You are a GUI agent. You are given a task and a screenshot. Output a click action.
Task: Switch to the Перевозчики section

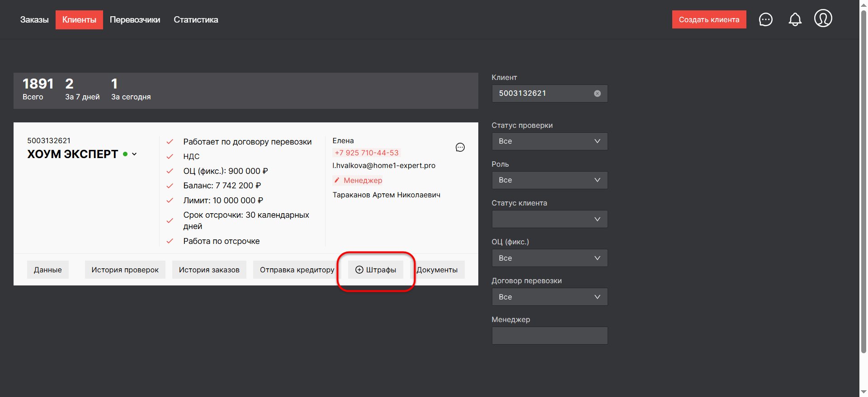[135, 20]
